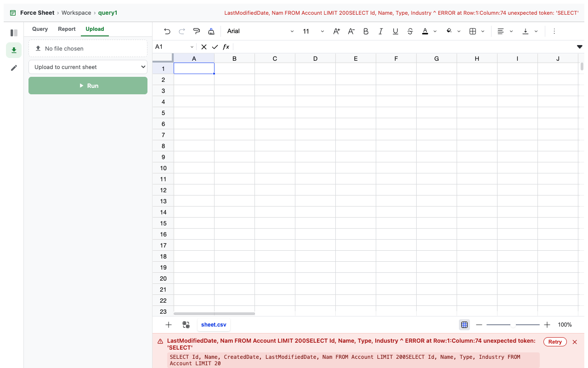Open the A1 name box dropdown

[192, 47]
